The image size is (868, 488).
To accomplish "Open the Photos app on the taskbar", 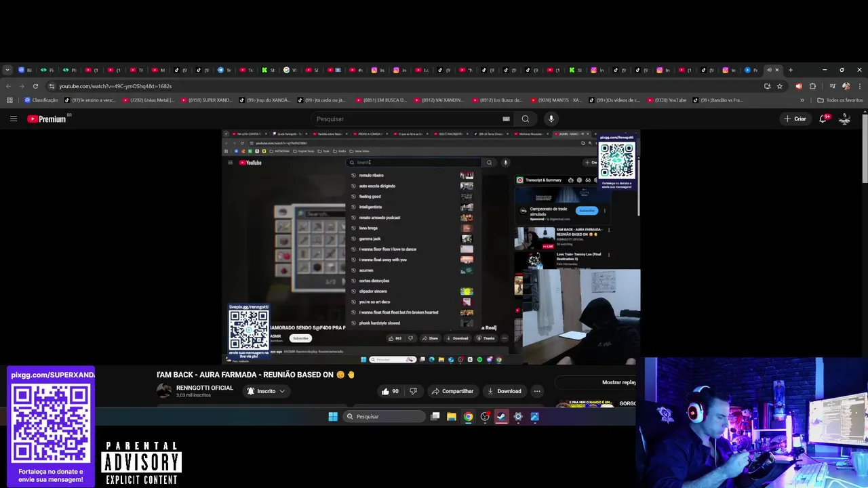I will point(534,416).
